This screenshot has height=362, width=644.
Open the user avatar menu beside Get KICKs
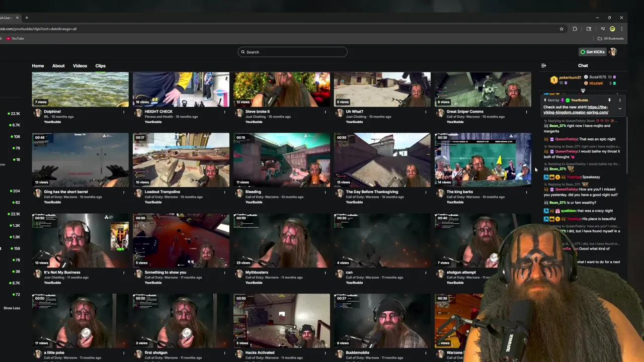613,52
